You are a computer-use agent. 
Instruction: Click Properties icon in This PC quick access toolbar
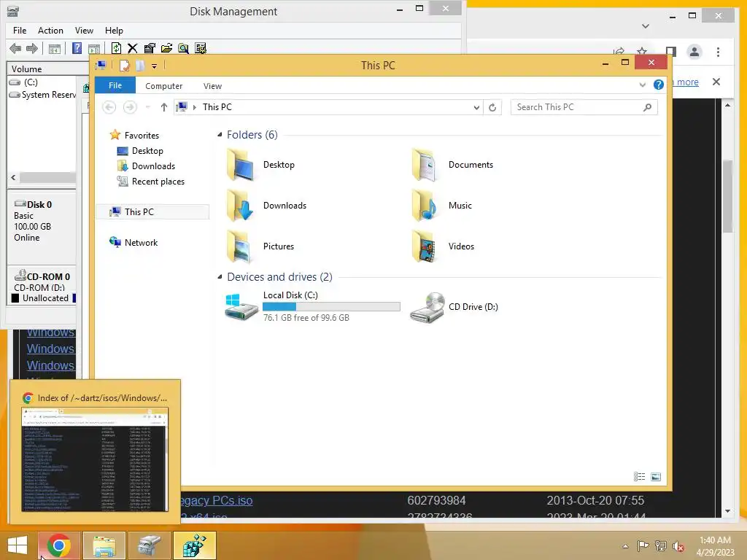[x=124, y=66]
